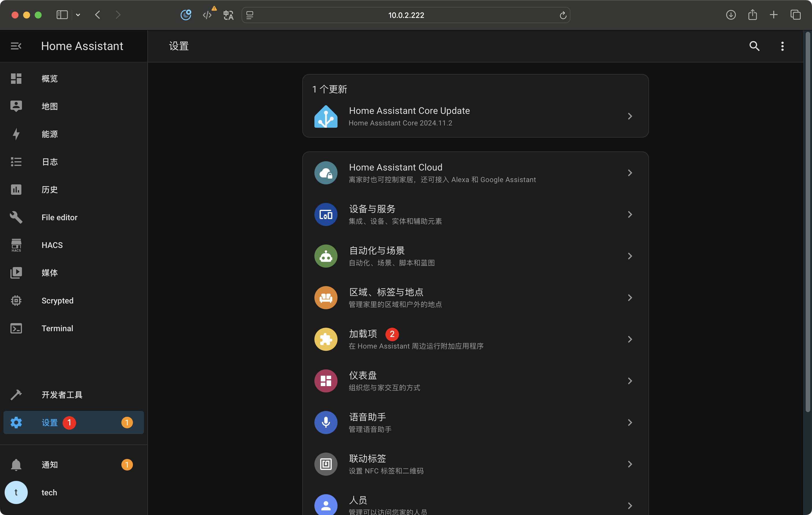Expand the 自动化与场景 row chevron

(x=630, y=256)
